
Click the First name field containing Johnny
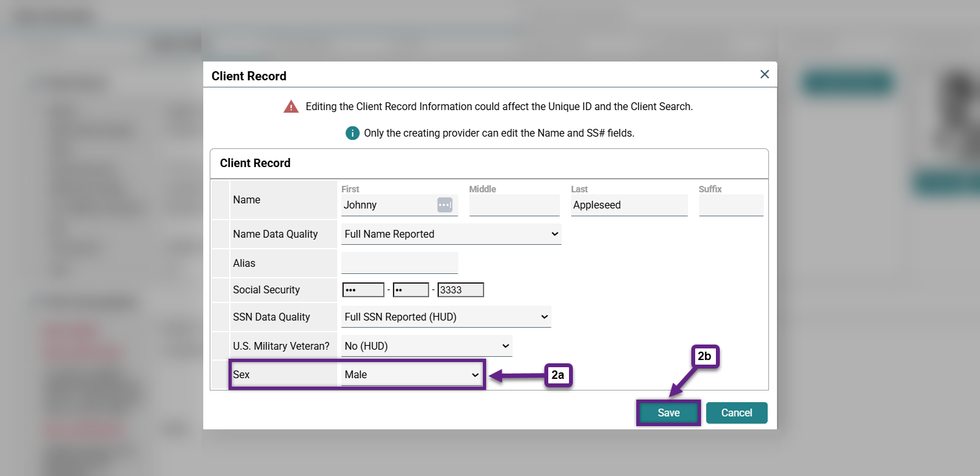[x=388, y=205]
